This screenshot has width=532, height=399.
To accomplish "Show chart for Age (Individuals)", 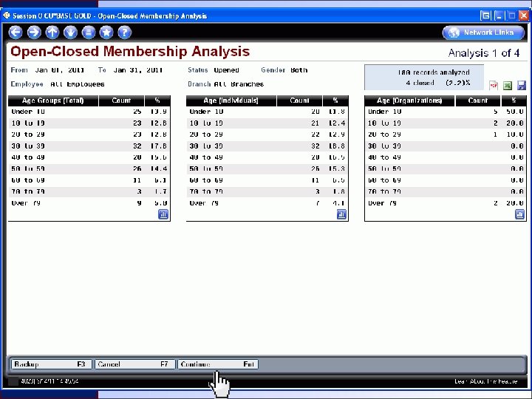I will [341, 214].
